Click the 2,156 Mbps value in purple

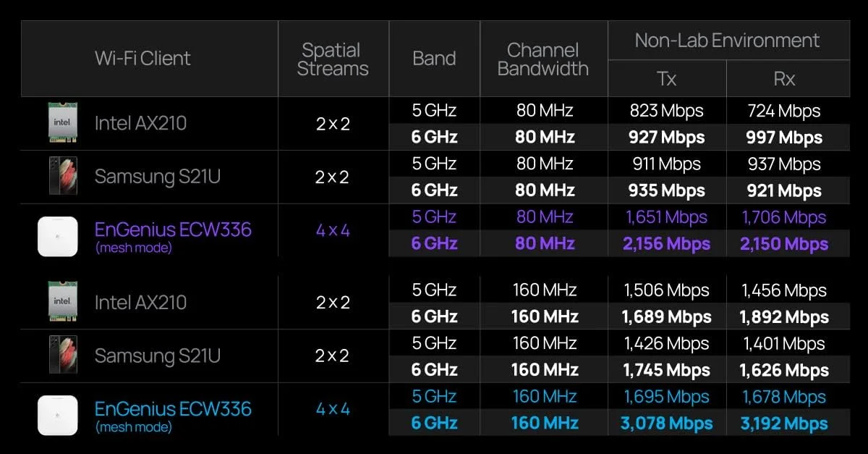pyautogui.click(x=666, y=244)
